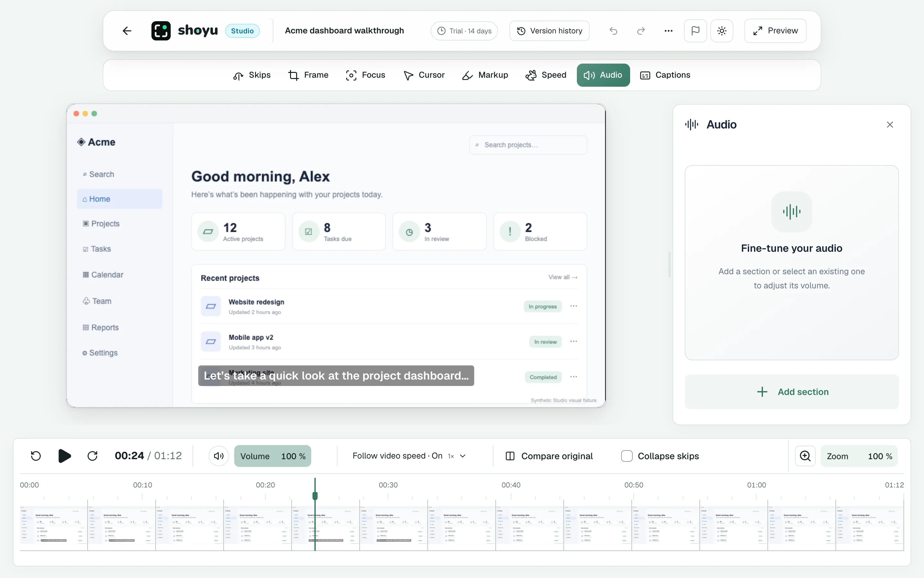Click the timeline playhead handle

(315, 496)
